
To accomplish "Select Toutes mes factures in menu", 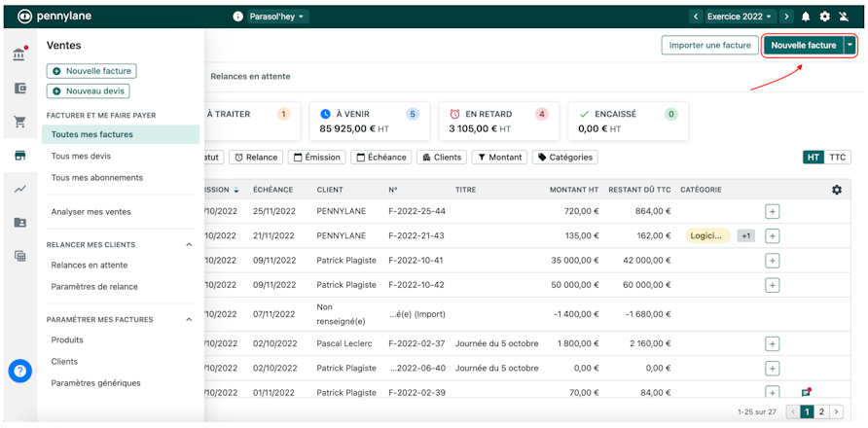I will (x=121, y=134).
